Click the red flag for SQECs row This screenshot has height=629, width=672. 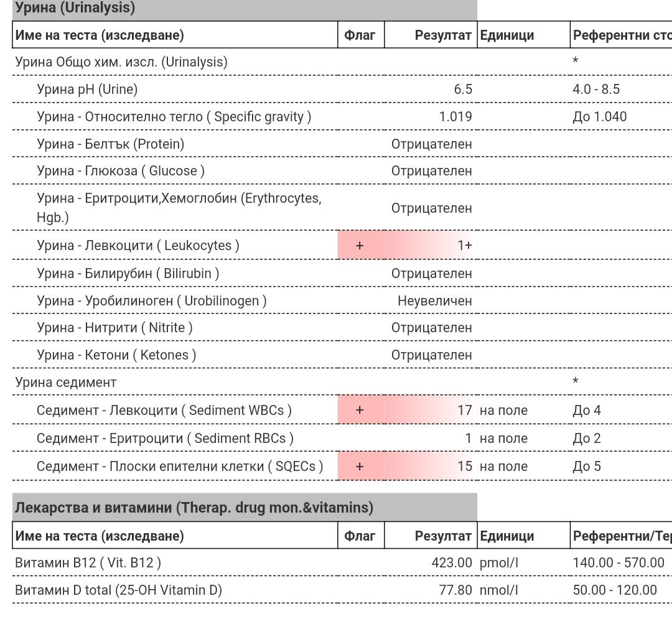360,466
